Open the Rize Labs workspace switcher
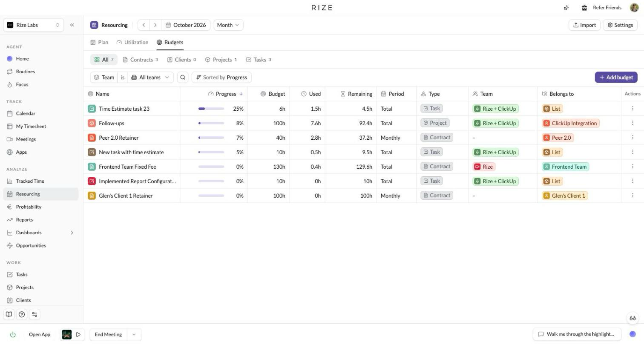The image size is (644, 345). 34,25
